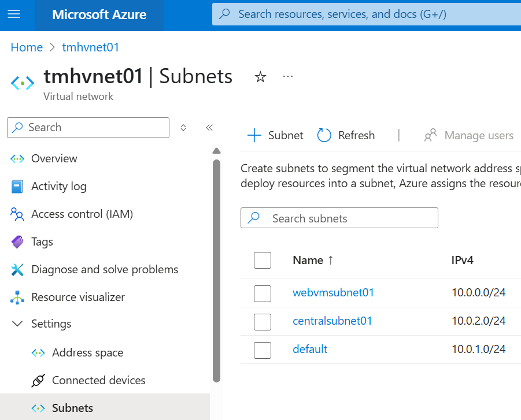
Task: Click the sidebar vertical scrollbar
Action: click(x=217, y=266)
